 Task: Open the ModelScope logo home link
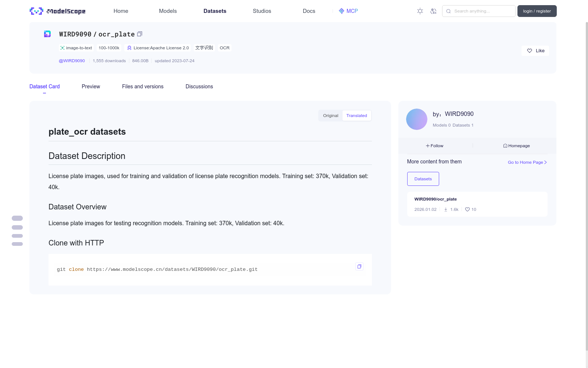[58, 11]
